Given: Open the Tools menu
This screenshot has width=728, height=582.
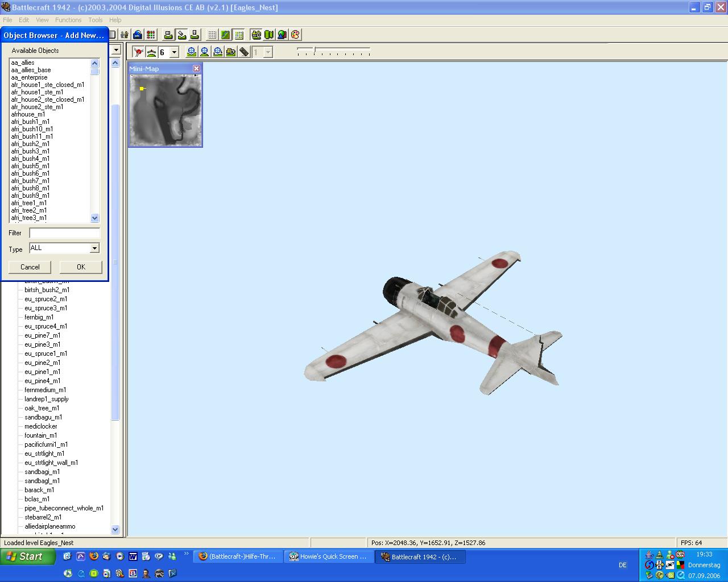Looking at the screenshot, I should [96, 20].
